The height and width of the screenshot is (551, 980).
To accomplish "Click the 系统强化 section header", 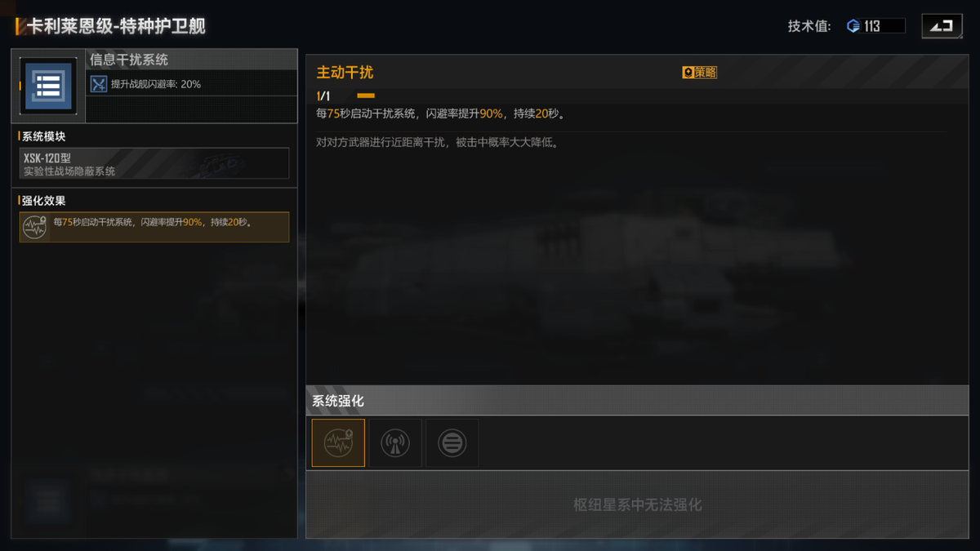I will [x=637, y=401].
